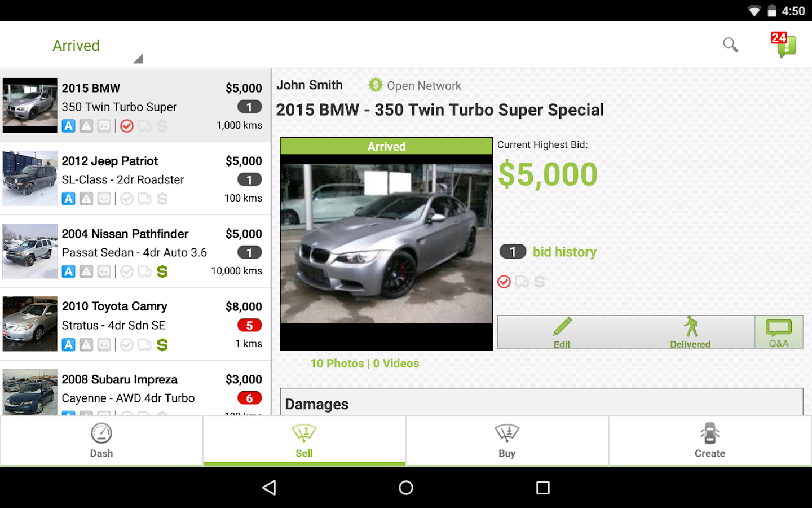
Task: Open the Q&A button
Action: [x=779, y=332]
